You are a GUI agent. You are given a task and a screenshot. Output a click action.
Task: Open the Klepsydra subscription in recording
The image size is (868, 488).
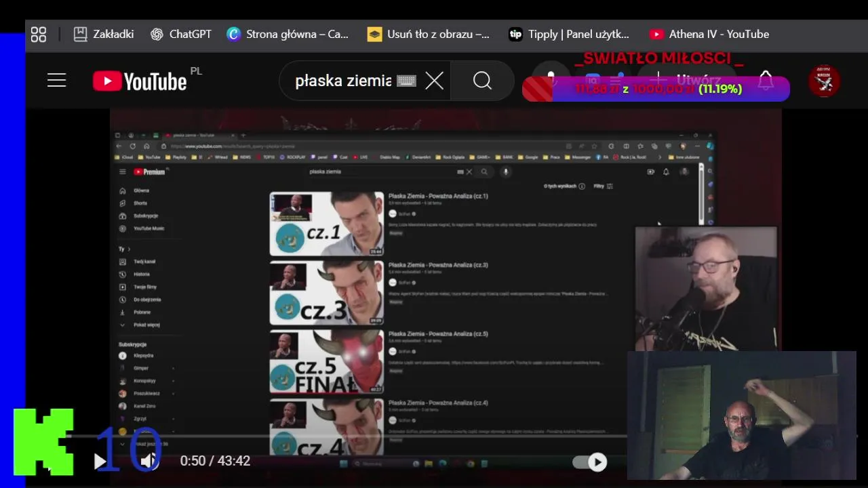[x=143, y=355]
